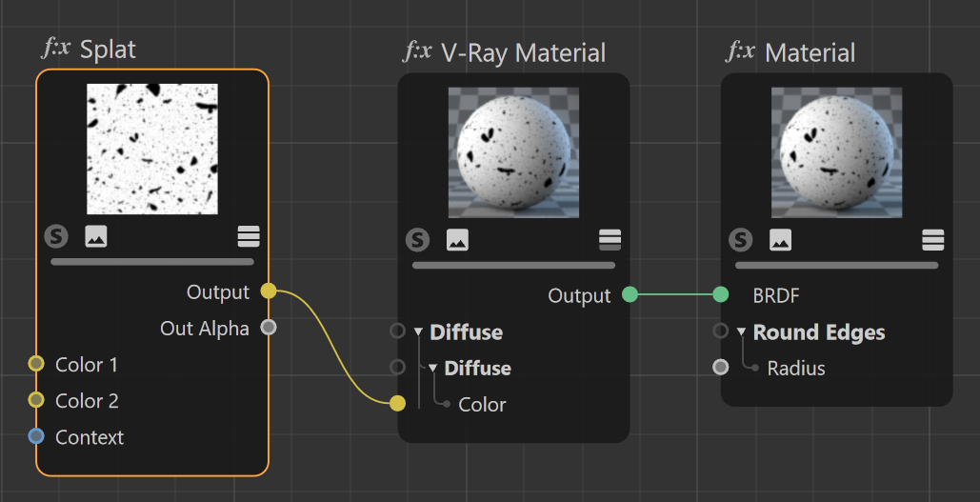Open the hamburger menu on Material node
This screenshot has width=980, height=502.
pos(933,240)
